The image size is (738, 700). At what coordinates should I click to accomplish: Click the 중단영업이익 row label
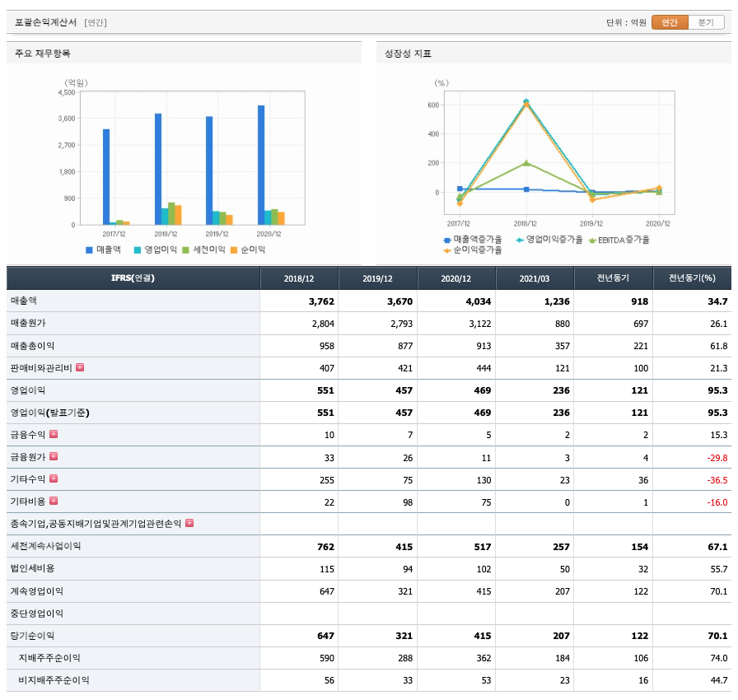37,613
